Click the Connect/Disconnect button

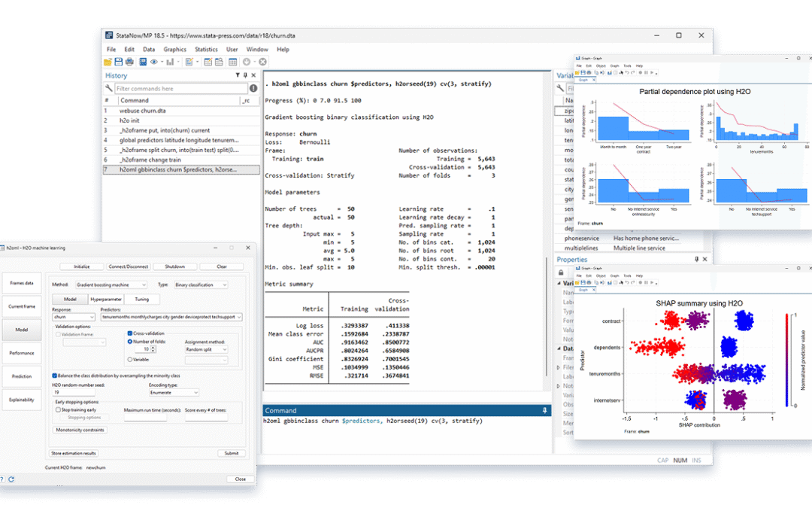pos(129,266)
